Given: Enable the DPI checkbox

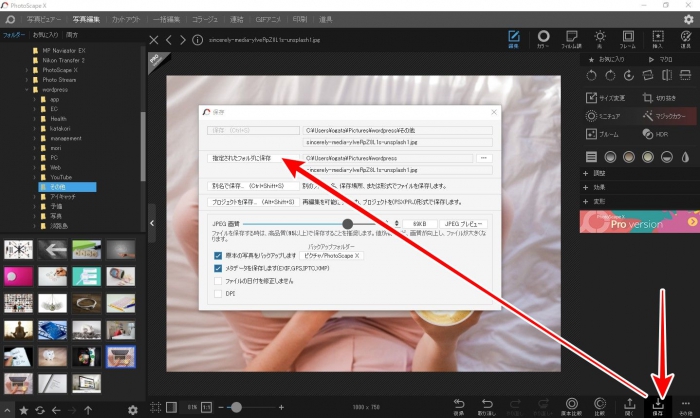Looking at the screenshot, I should point(218,293).
